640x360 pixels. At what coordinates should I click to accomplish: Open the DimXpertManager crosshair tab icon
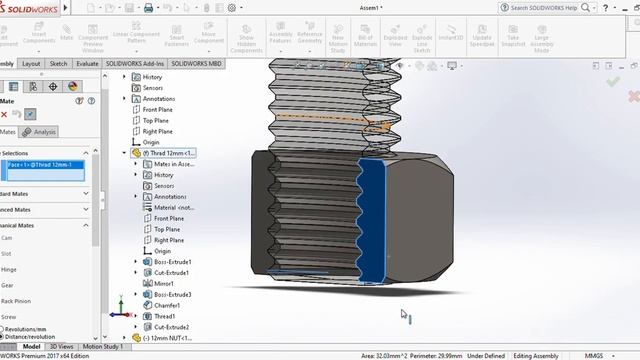[53, 87]
